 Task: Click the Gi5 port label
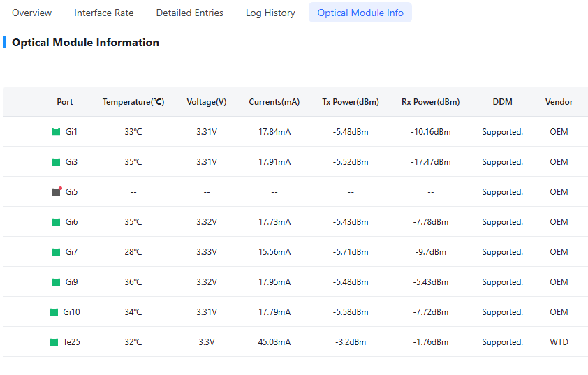pos(72,192)
